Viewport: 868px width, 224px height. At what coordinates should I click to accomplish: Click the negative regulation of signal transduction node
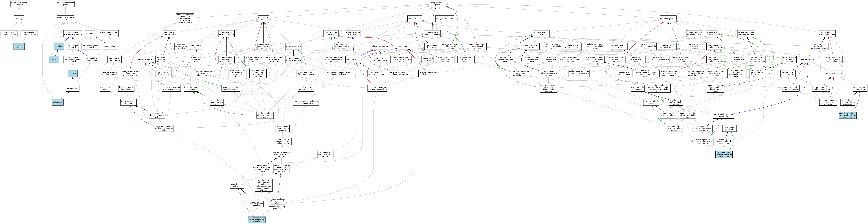tap(377, 88)
